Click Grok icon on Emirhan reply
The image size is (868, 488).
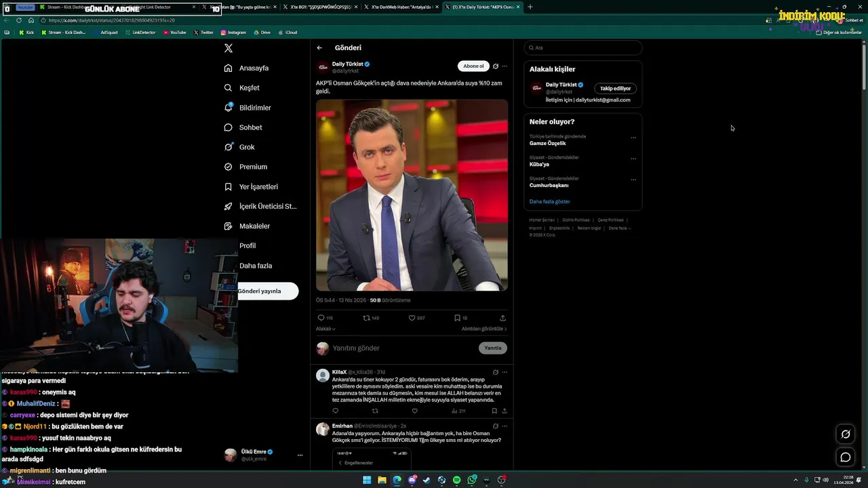pos(496,426)
